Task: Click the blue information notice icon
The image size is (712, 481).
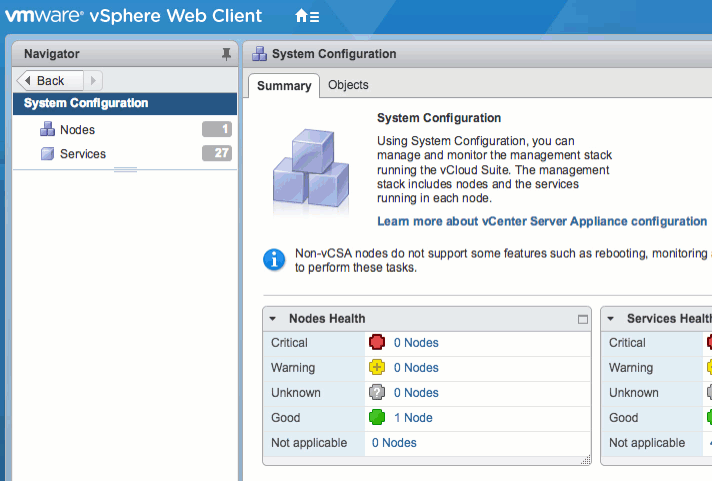Action: click(274, 260)
